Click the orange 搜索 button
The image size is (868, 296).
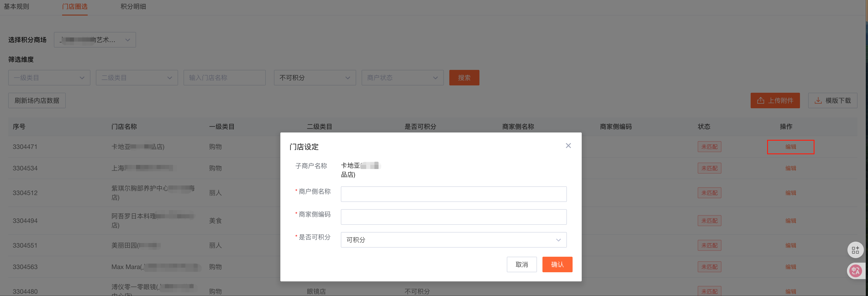tap(464, 77)
